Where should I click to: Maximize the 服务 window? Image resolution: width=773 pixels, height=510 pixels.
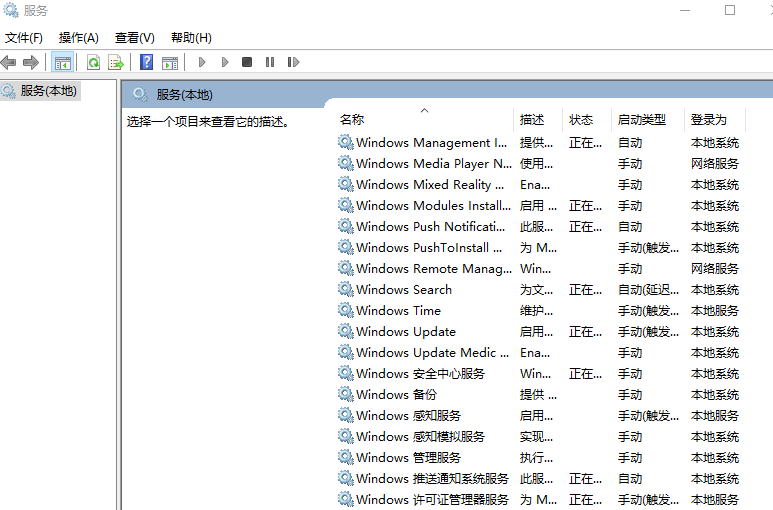730,10
